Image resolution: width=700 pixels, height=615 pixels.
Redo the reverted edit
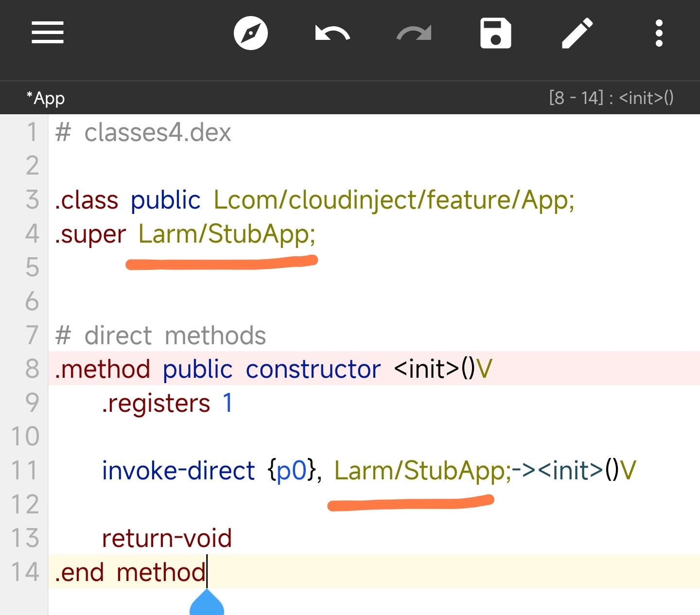click(414, 33)
